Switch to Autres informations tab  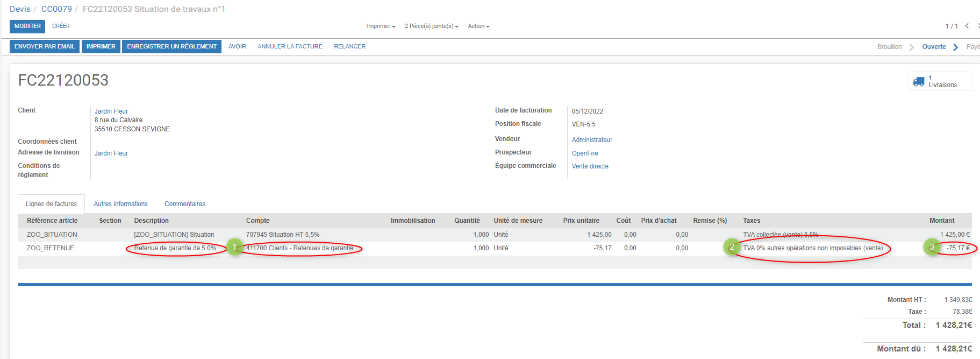coord(120,204)
